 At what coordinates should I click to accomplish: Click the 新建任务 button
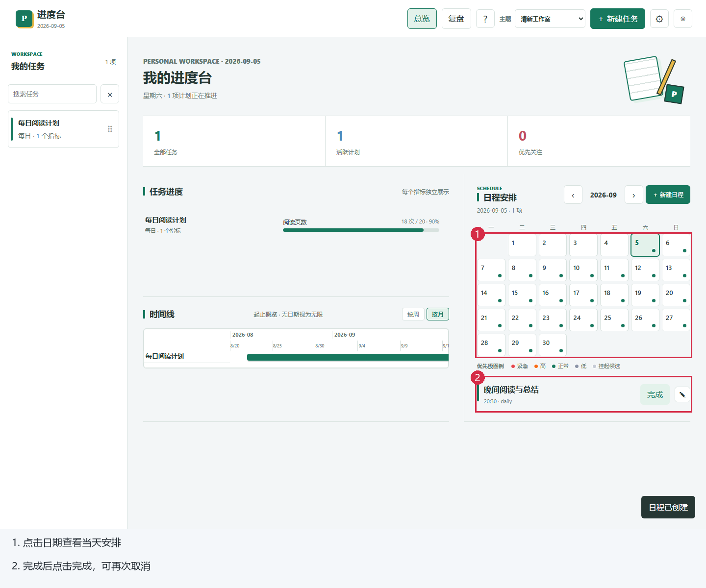[618, 19]
